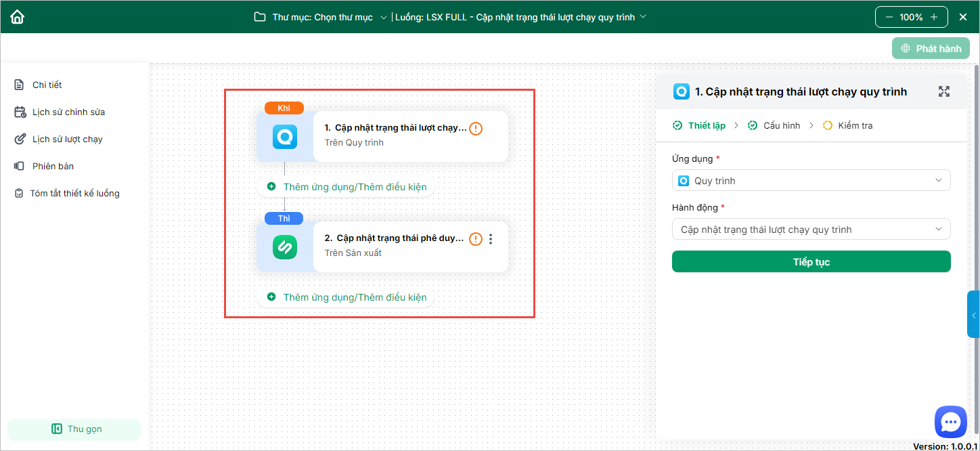Screen dimensions: 980x451
Task: Click the warning icon on step 2
Action: (x=476, y=238)
